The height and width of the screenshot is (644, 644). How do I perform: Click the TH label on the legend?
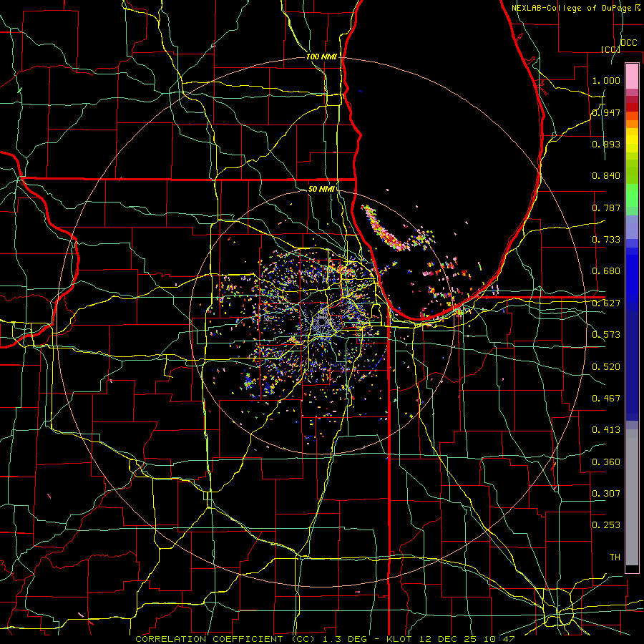615,557
